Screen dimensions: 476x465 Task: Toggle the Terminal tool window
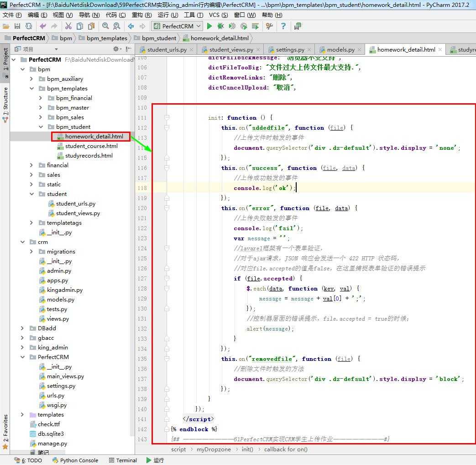[x=123, y=460]
